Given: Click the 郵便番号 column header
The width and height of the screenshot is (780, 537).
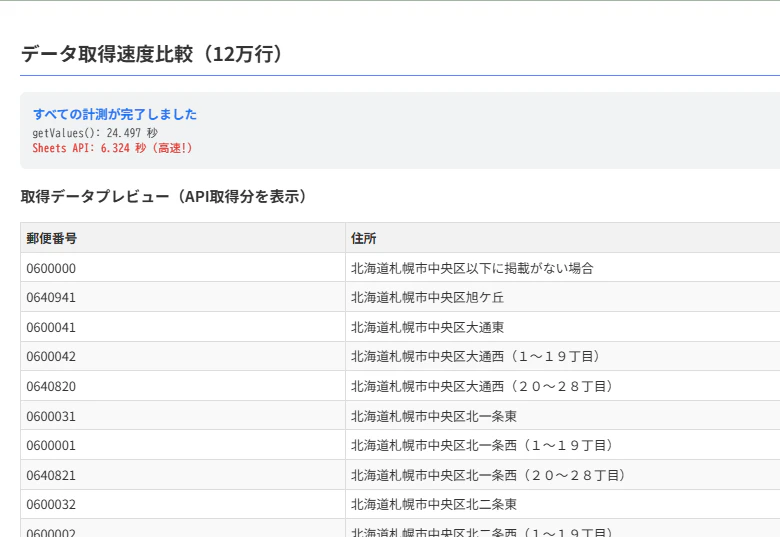Looking at the screenshot, I should (x=183, y=238).
